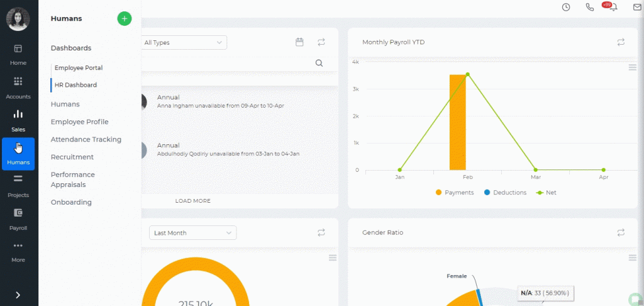Screen dimensions: 644x306
Task: Click the green plus add button
Action: (x=125, y=18)
